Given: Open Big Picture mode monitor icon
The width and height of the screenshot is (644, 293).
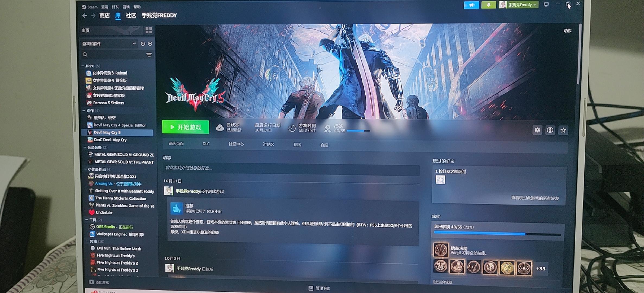Looking at the screenshot, I should click(x=546, y=5).
